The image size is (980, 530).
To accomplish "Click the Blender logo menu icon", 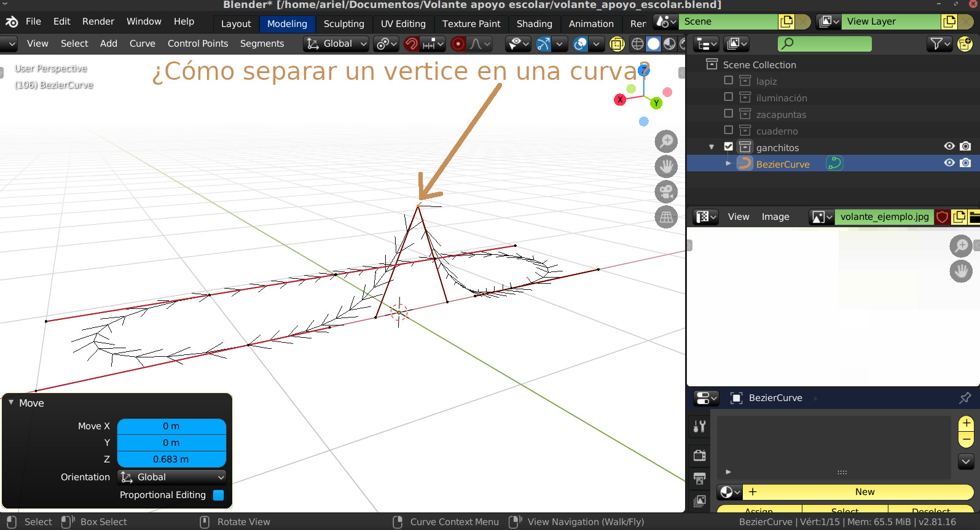I will coord(12,21).
